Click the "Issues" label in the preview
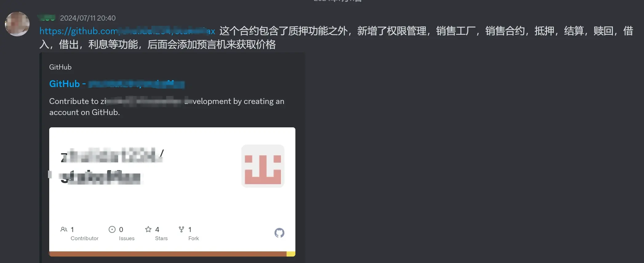Viewport: 644px width, 263px height. tap(126, 238)
